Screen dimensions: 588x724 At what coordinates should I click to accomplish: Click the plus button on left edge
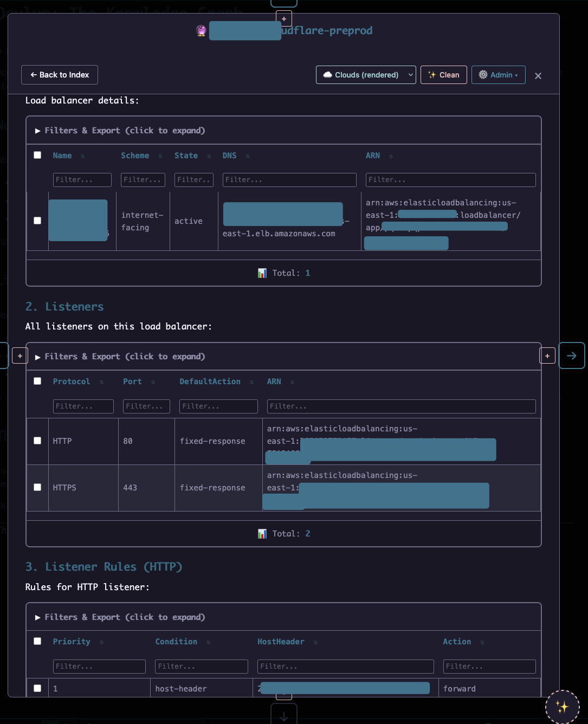20,356
